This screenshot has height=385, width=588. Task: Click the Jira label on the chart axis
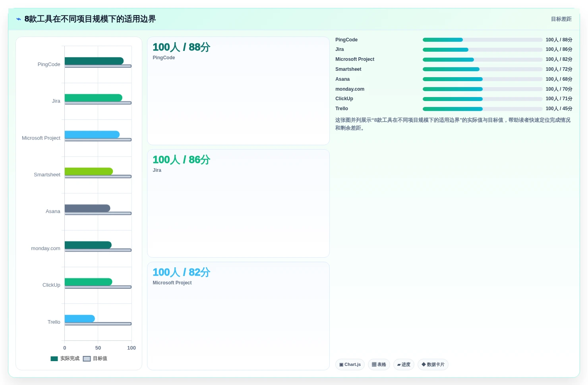(x=56, y=101)
